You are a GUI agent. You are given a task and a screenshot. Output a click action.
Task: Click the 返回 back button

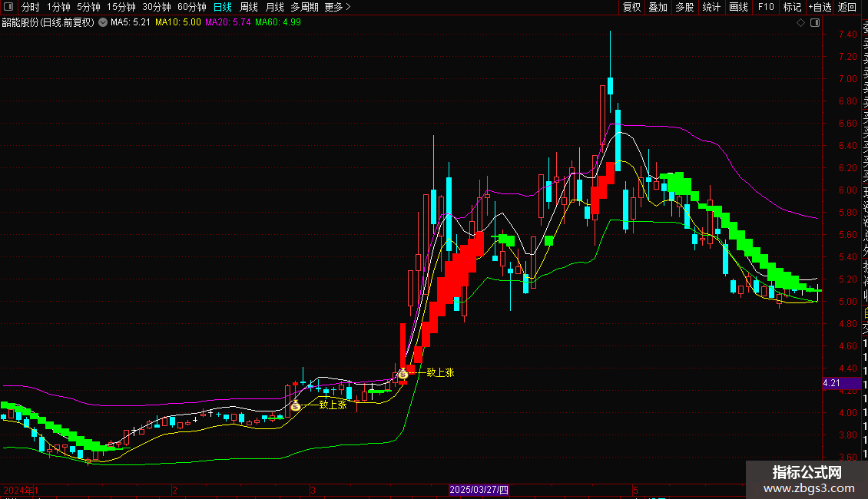pyautogui.click(x=847, y=7)
